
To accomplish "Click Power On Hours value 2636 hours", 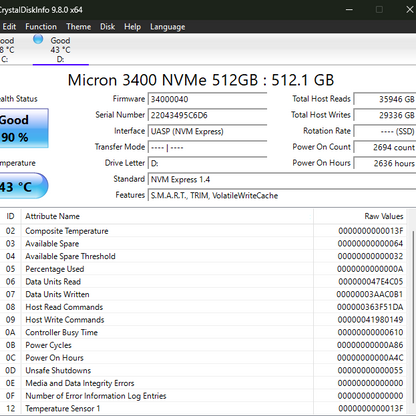I will [x=385, y=163].
